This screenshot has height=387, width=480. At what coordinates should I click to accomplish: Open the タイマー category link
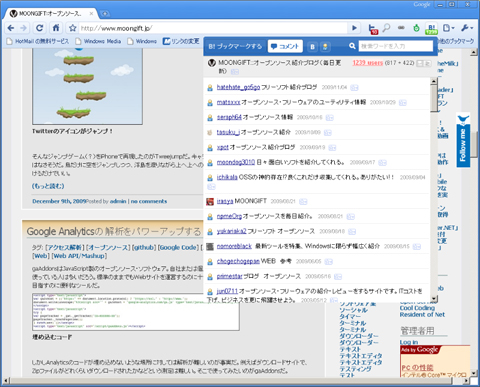[x=350, y=316]
